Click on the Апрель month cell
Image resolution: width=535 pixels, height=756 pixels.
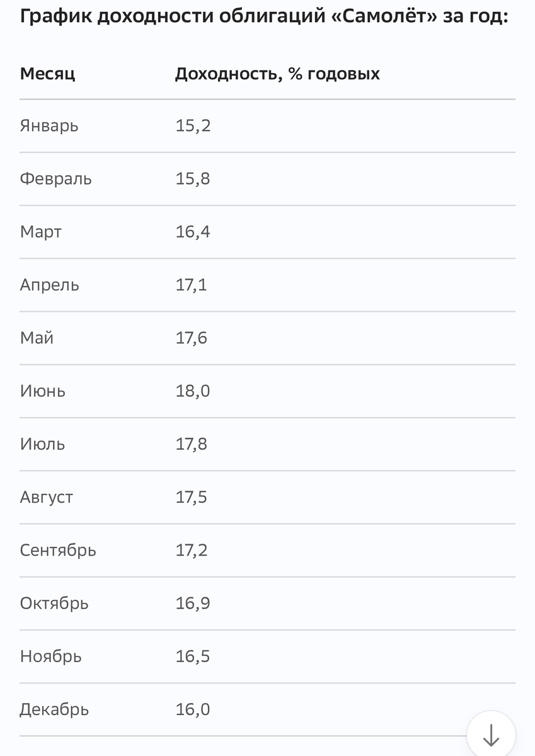tap(50, 285)
